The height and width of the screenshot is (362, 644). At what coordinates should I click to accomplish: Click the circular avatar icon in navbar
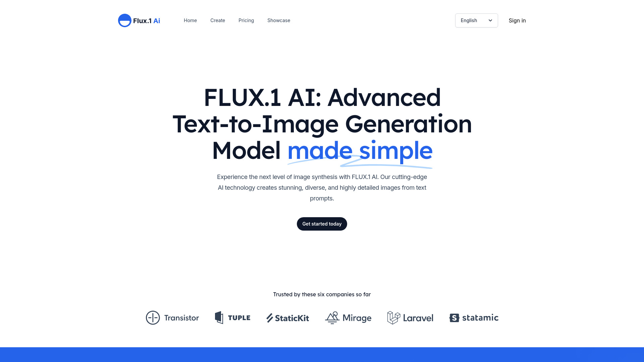pos(125,20)
